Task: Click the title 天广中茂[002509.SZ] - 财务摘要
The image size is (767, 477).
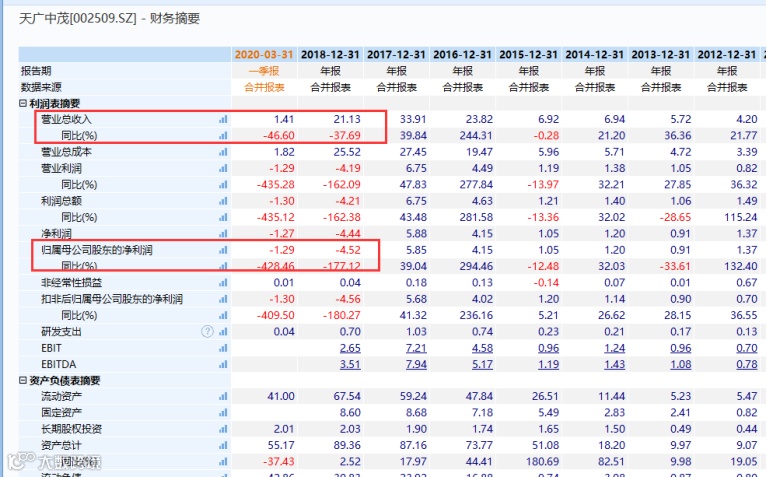Action: [x=110, y=19]
